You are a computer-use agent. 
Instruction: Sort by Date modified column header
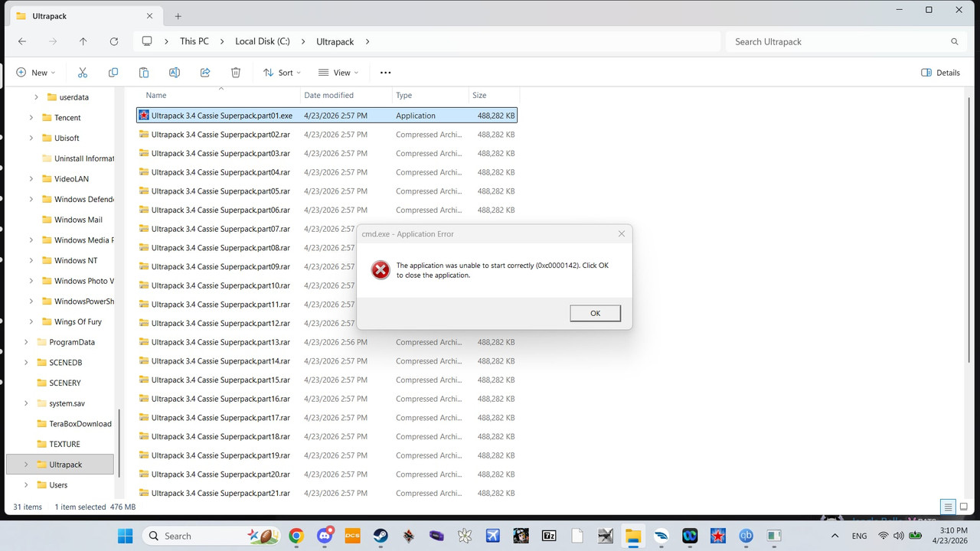coord(346,95)
